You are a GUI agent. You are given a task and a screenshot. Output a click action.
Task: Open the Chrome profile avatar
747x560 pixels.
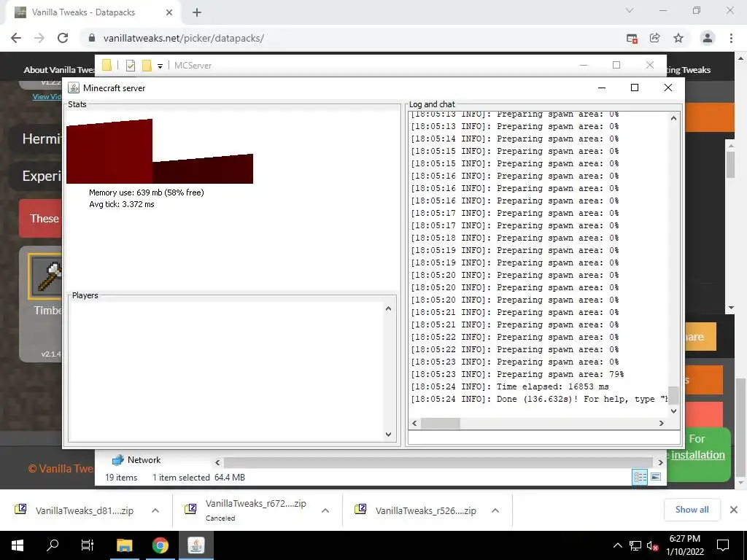708,38
